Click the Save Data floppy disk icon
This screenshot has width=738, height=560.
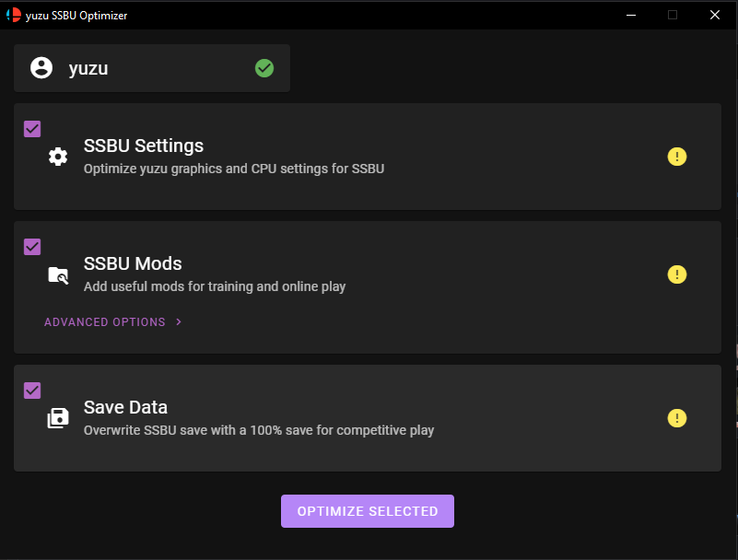tap(58, 418)
